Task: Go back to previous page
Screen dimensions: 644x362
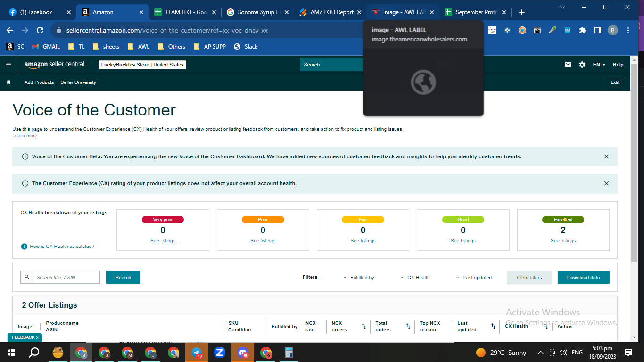Action: tap(10, 30)
